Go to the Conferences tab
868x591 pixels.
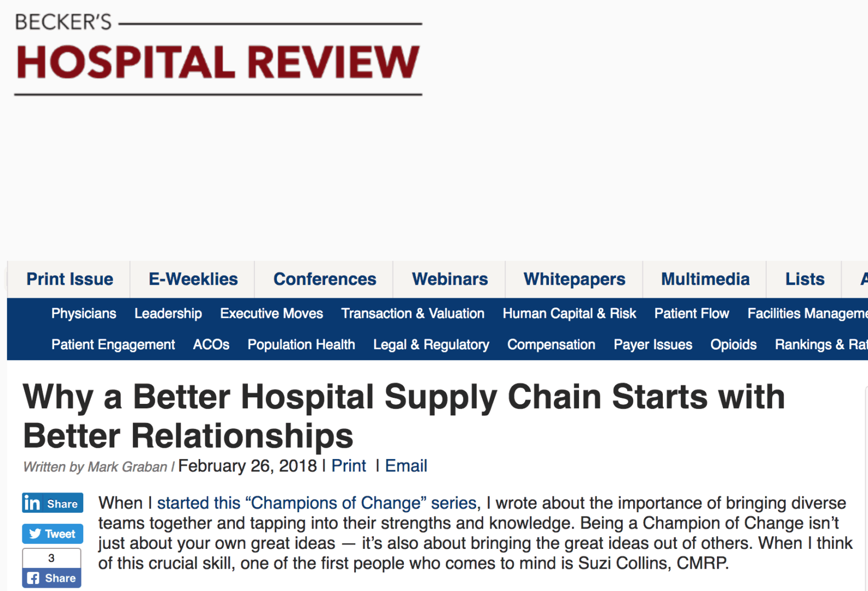click(x=325, y=279)
